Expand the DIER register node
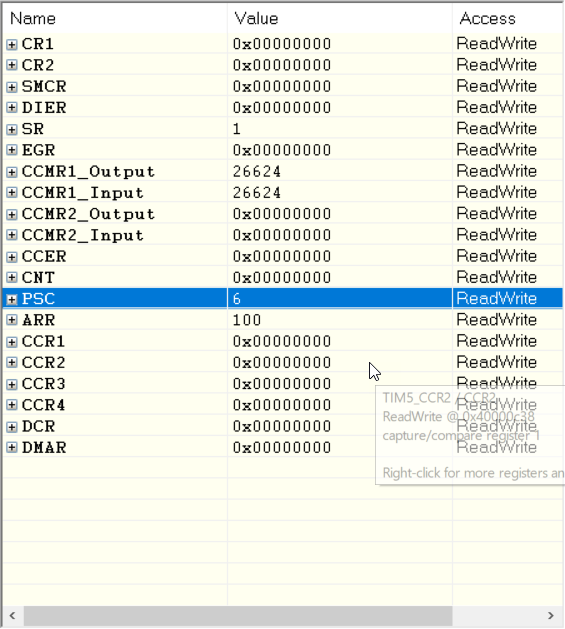The width and height of the screenshot is (565, 629). tap(12, 108)
